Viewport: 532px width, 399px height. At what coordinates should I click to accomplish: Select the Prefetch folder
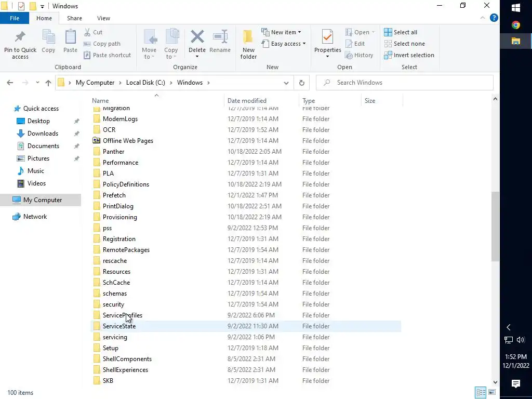point(114,195)
